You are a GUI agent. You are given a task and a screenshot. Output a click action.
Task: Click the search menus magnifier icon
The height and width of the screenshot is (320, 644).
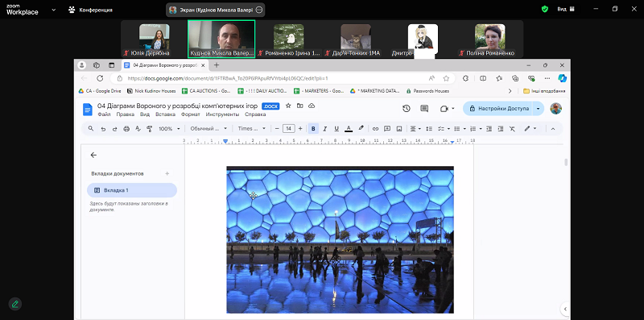[x=91, y=129]
